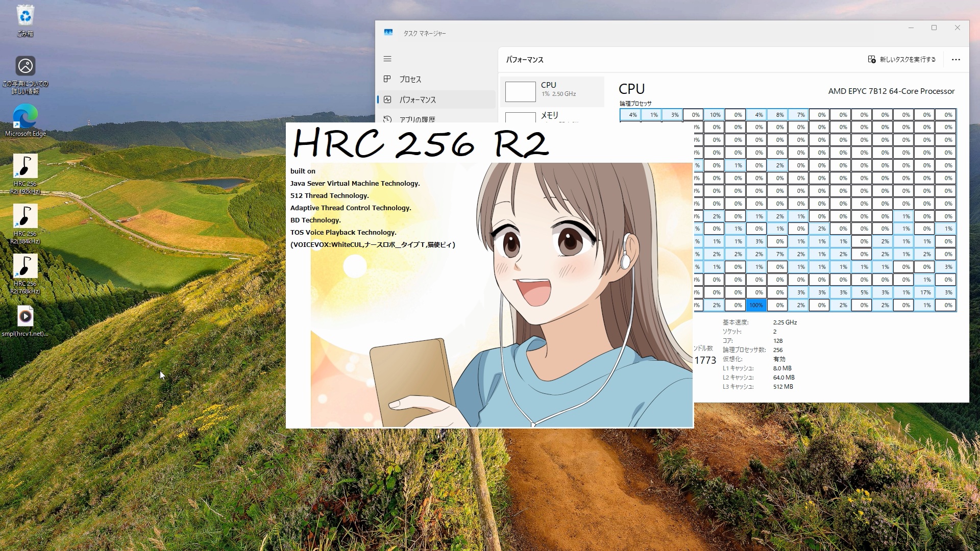
Task: Click Run new task (新しいタスクを実行する) button
Action: (x=902, y=59)
